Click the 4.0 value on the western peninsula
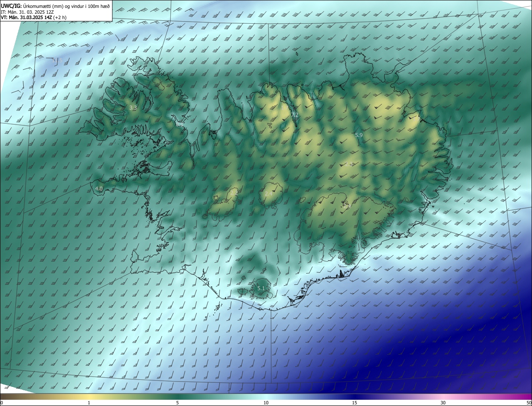532x406 pixels. 99,188
